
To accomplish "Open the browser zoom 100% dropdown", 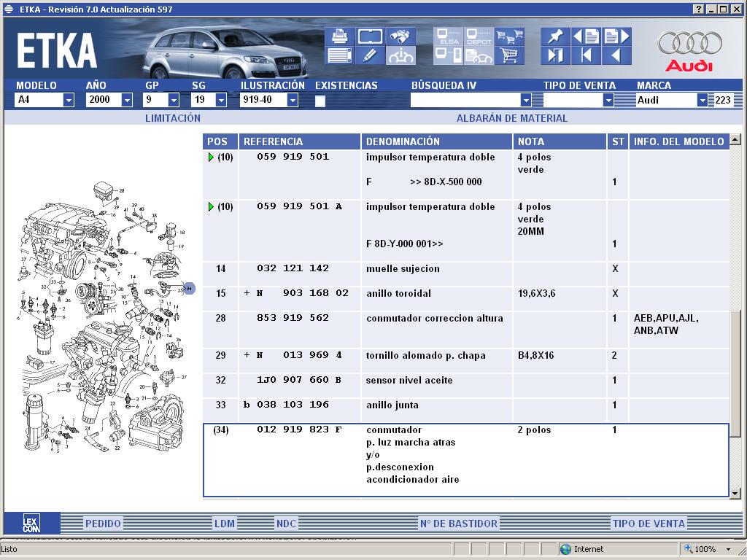I will coord(728,549).
